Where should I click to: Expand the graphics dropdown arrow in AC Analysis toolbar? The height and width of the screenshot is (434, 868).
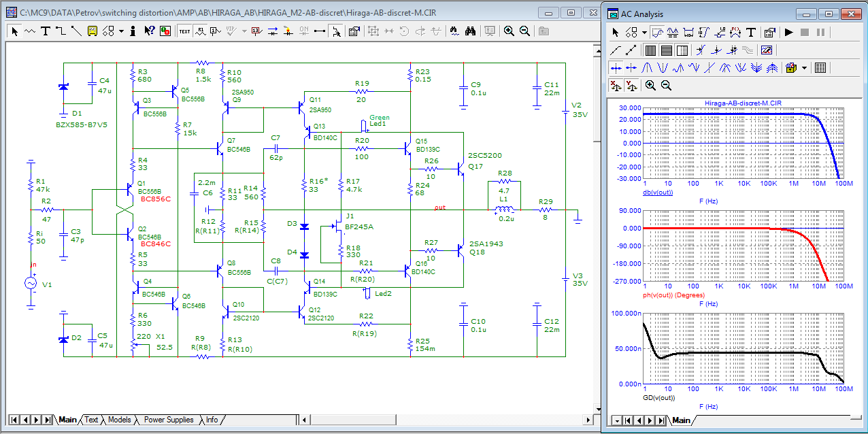tap(644, 32)
